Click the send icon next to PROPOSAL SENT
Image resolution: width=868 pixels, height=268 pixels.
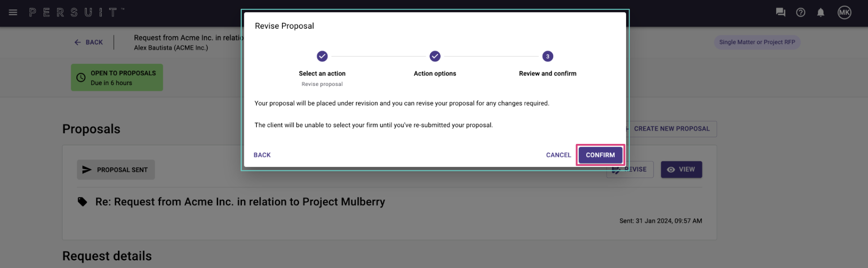coord(87,170)
